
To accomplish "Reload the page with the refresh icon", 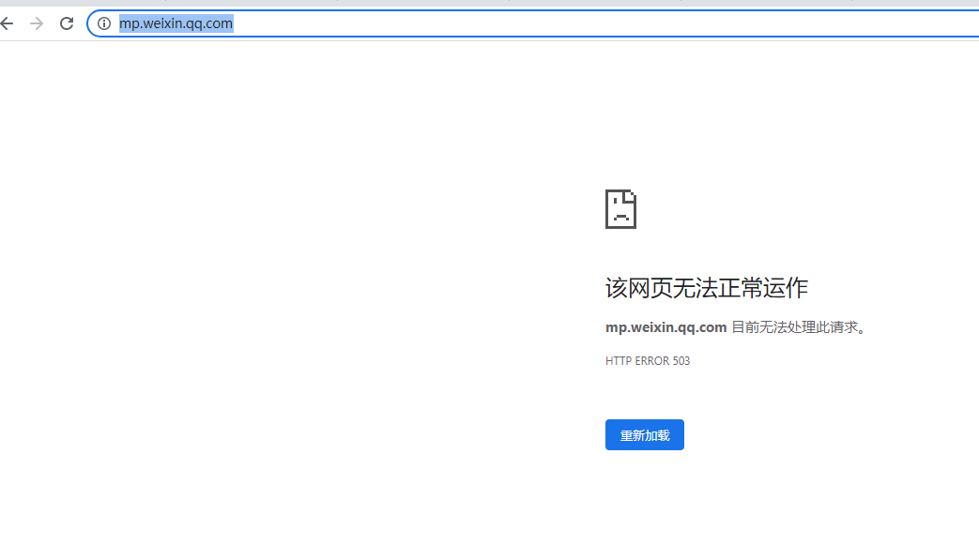I will pyautogui.click(x=67, y=23).
